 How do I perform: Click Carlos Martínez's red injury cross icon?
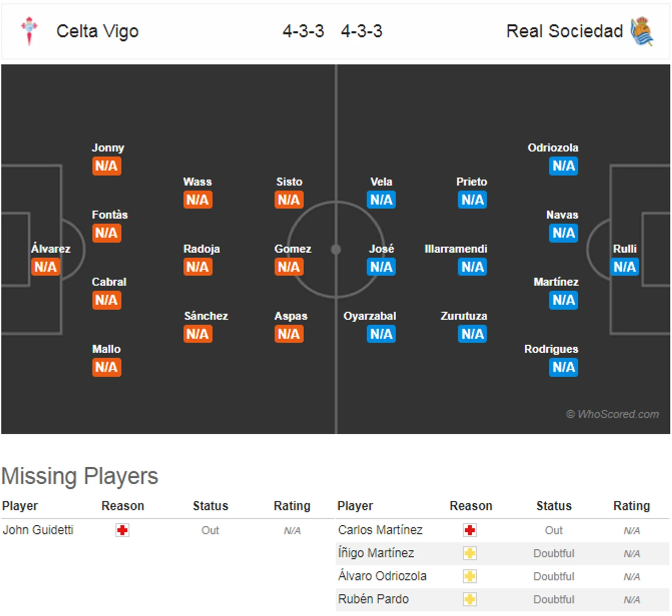(x=470, y=530)
